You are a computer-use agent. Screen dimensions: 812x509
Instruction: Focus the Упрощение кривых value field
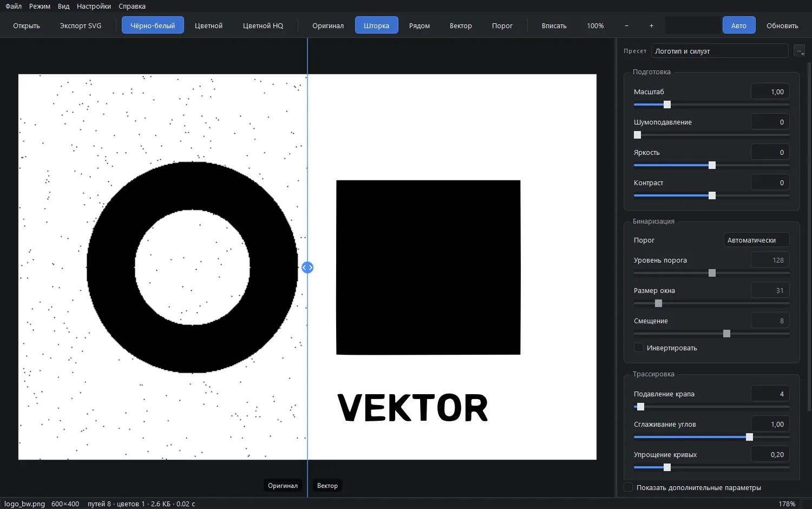[x=770, y=454]
